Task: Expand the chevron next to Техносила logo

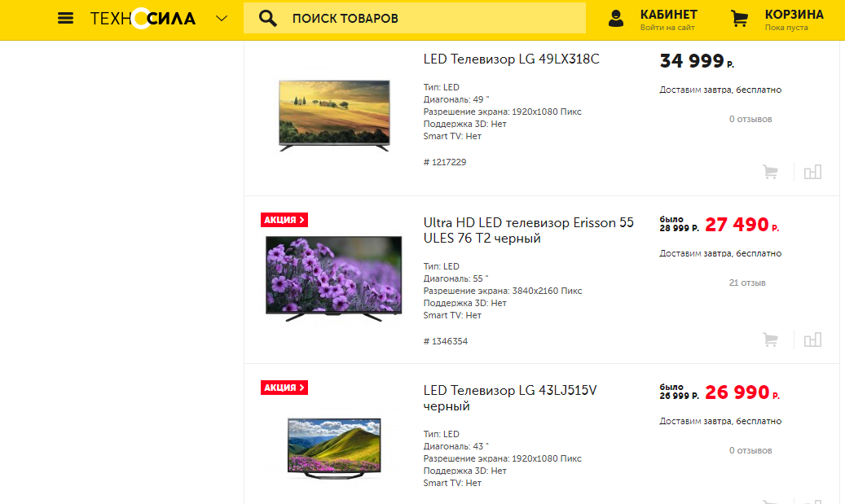Action: click(x=222, y=18)
